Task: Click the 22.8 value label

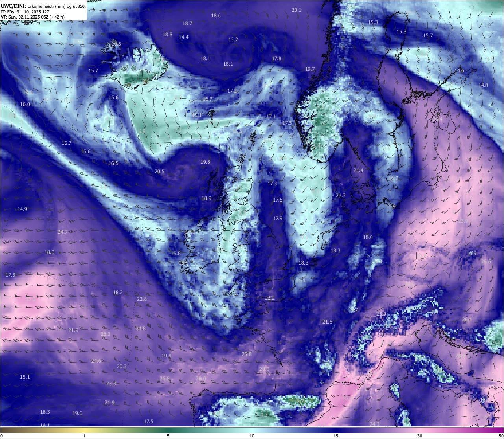Action: 142,299
